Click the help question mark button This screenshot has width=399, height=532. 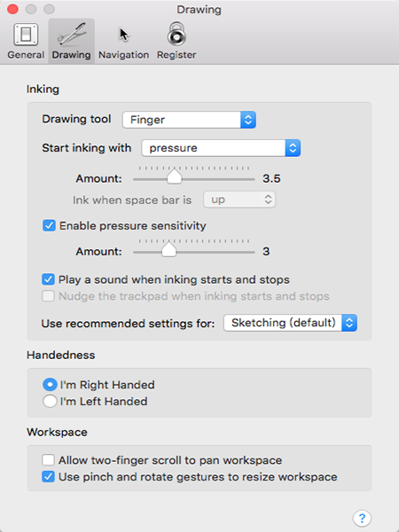click(x=362, y=518)
